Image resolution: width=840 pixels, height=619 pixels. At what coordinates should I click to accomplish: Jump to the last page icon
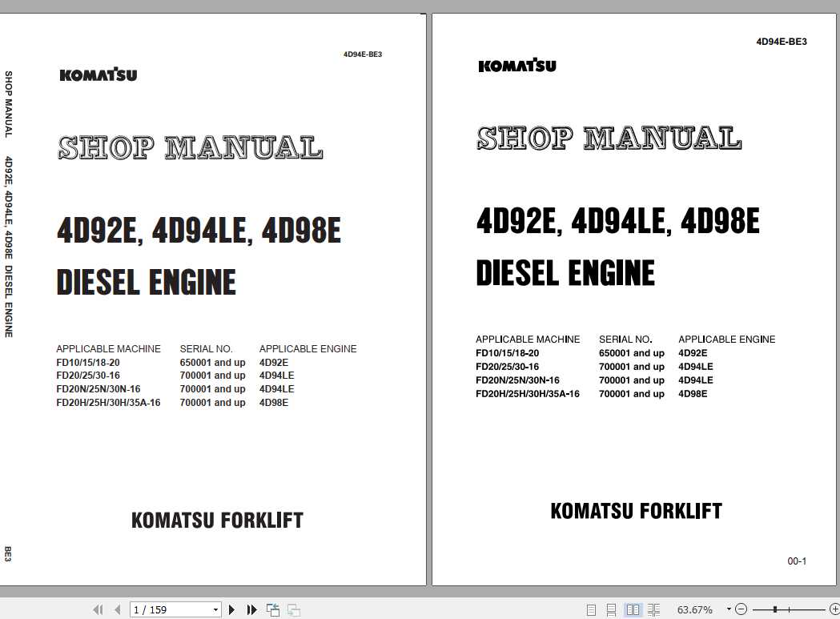[x=251, y=609]
